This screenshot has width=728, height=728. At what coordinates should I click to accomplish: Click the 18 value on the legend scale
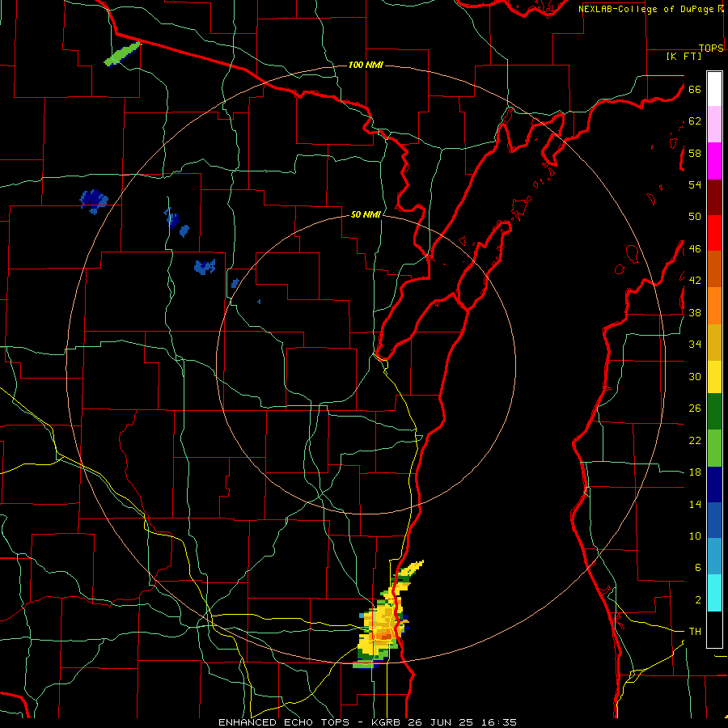695,472
